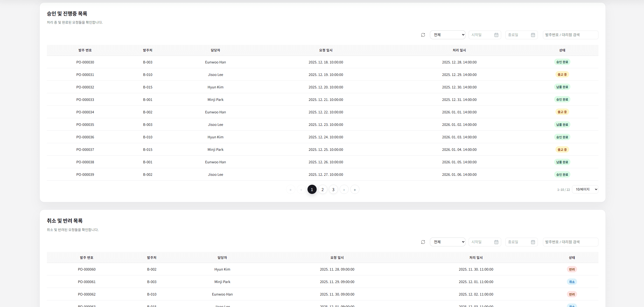Screen dimensions: 644x307
Task: Open end date calendar in approved list
Action: click(x=533, y=35)
